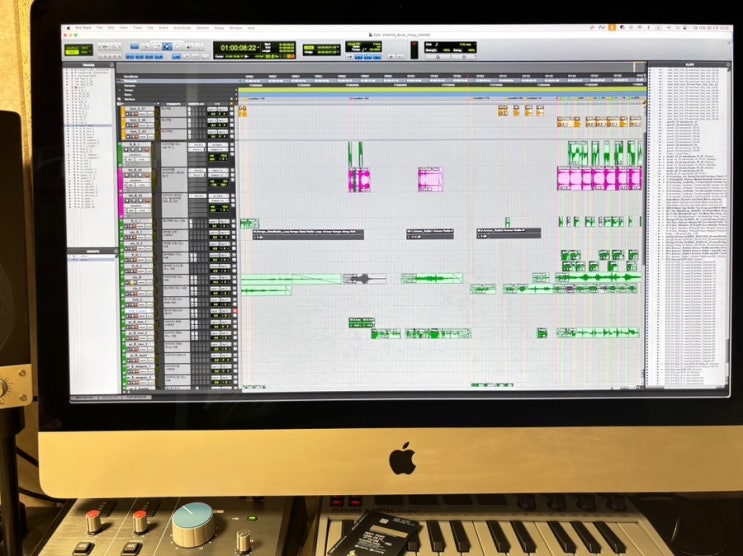743x556 pixels.
Task: Select the highlighted Grabber tool
Action: point(167,46)
